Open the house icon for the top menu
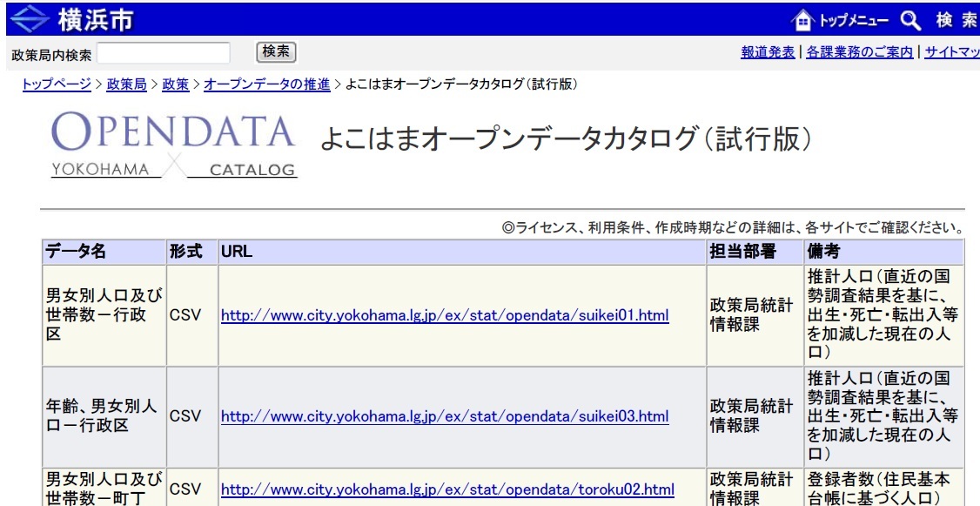Image resolution: width=980 pixels, height=506 pixels. 802,20
